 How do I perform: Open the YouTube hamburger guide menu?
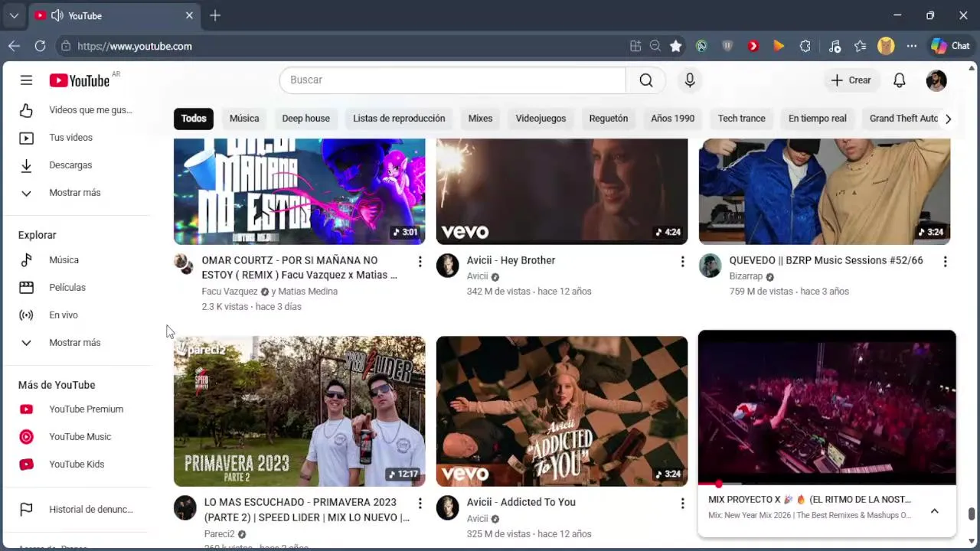tap(26, 80)
